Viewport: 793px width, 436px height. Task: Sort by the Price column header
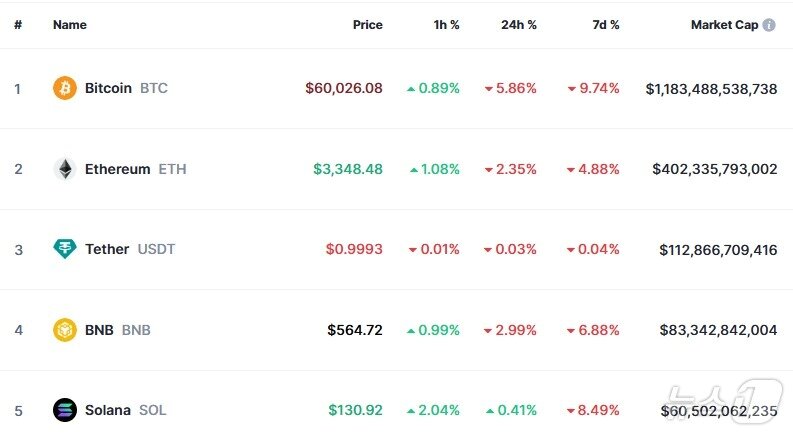tap(367, 25)
